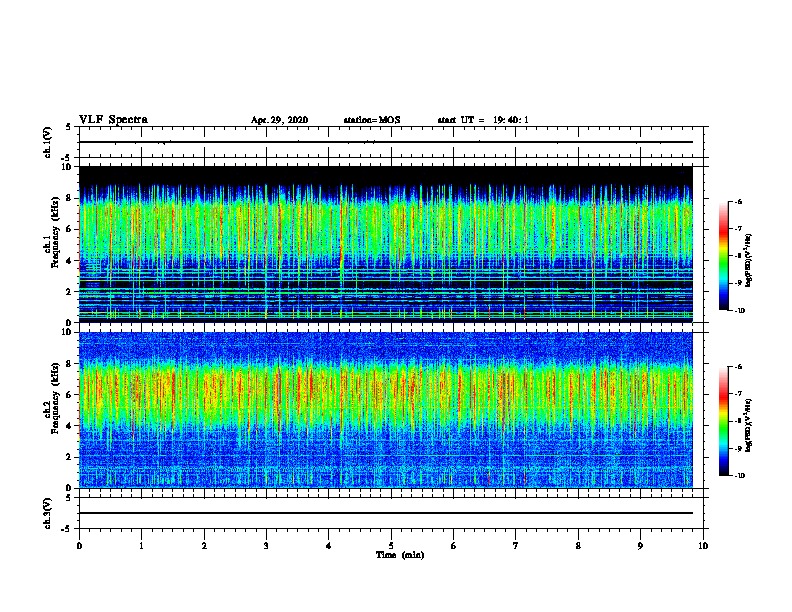Click the "-6" label on ch.1 color bar
Image resolution: width=792 pixels, height=612 pixels.
(x=738, y=202)
